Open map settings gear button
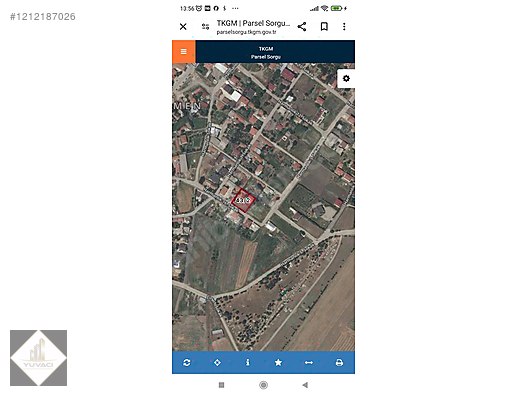 pyautogui.click(x=346, y=78)
